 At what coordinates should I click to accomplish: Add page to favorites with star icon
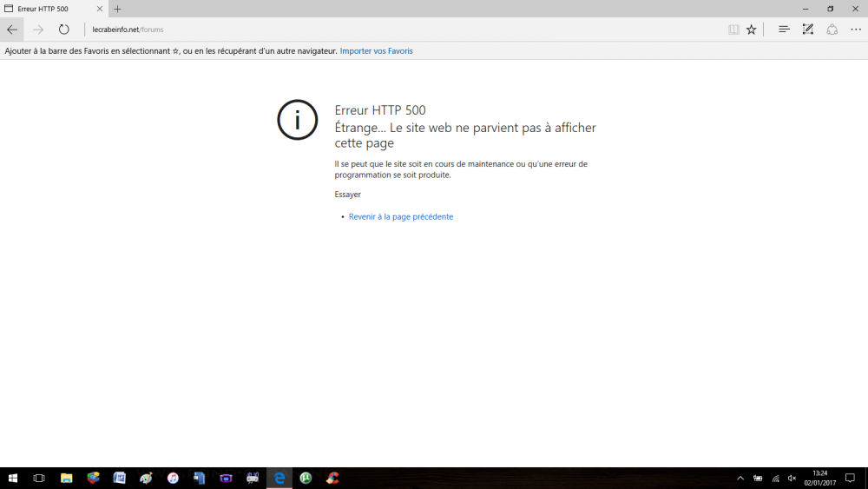751,30
